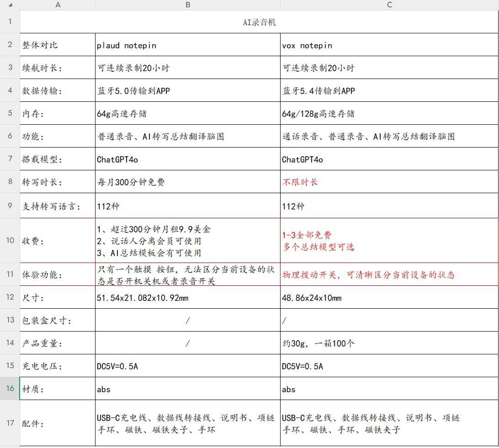Screen dimensions: 499x448
Task: Select cell 收费：
Action: point(58,240)
